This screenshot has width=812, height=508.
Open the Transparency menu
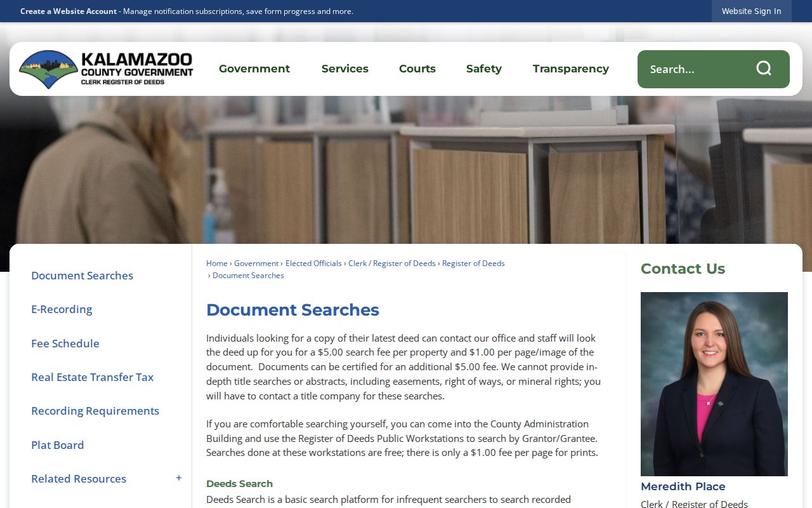pos(571,69)
